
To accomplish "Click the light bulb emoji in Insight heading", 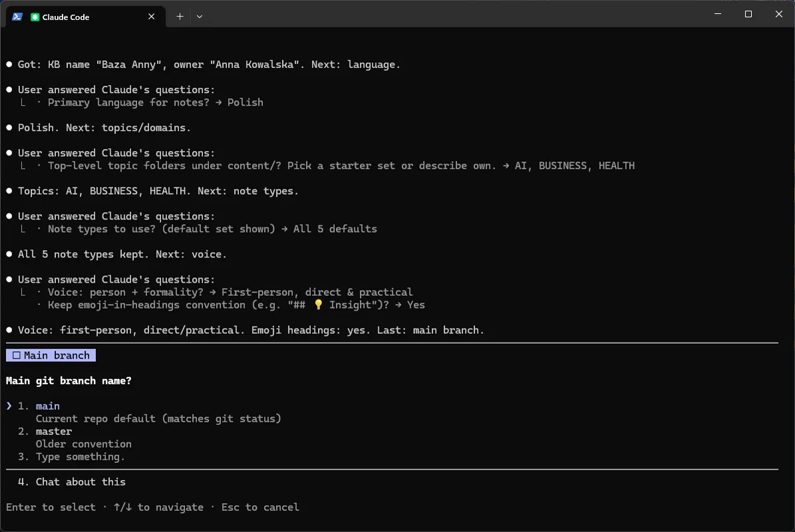I will [x=318, y=305].
